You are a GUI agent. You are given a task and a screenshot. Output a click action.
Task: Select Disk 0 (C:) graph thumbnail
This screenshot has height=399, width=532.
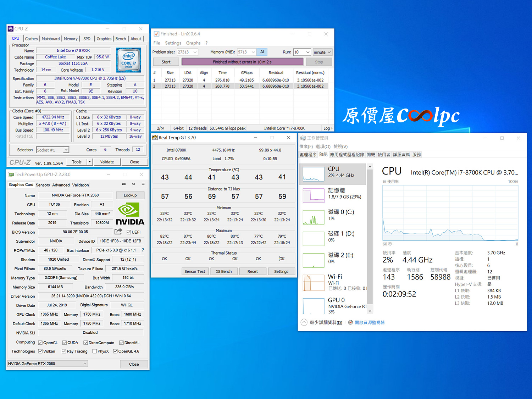(x=314, y=217)
